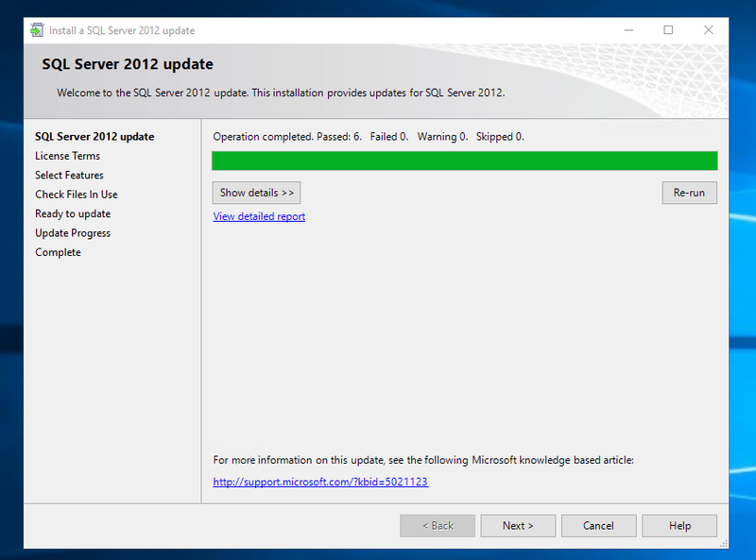Maximize the installer window

[x=668, y=30]
